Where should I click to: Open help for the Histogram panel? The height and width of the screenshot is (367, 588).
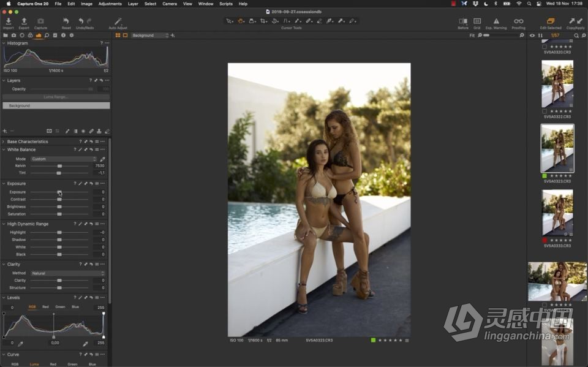point(101,43)
